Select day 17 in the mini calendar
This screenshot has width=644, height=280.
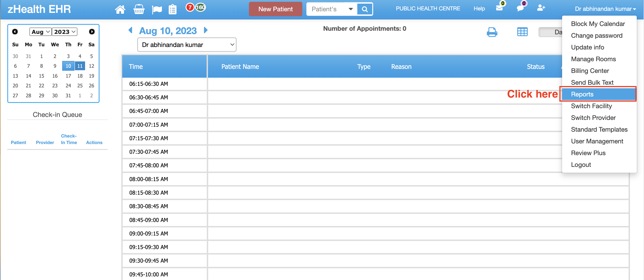click(68, 76)
